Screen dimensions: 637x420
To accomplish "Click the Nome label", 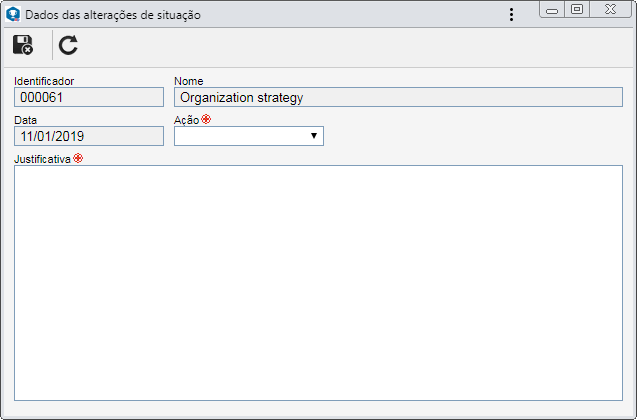I will click(188, 81).
